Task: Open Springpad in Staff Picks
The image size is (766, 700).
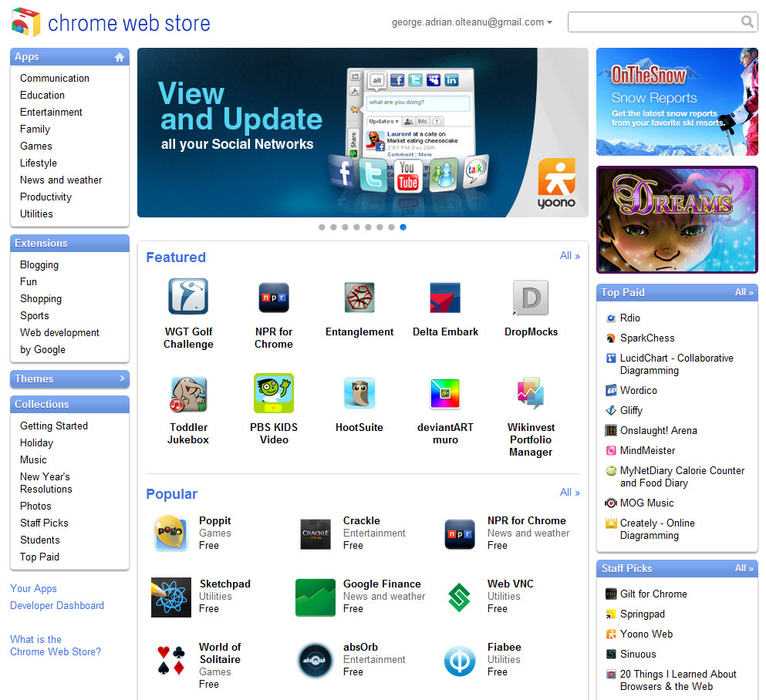Action: point(643,614)
